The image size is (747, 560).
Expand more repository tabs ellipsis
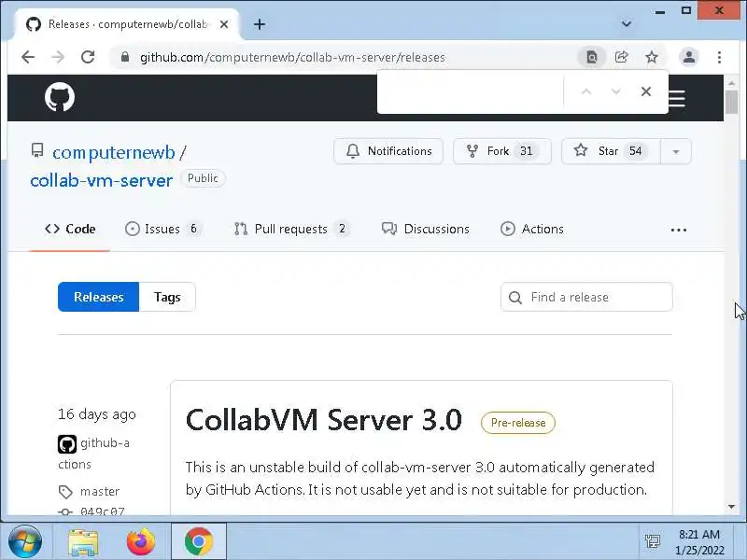pyautogui.click(x=679, y=230)
